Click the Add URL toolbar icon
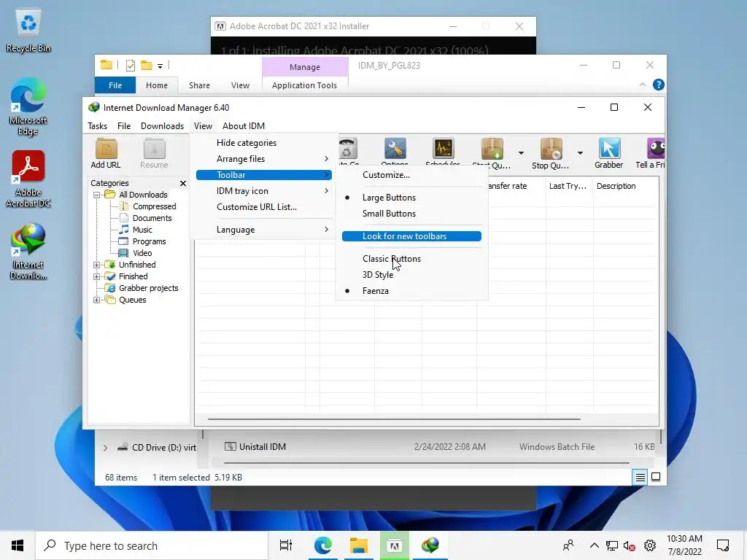This screenshot has width=747, height=560. tap(106, 153)
